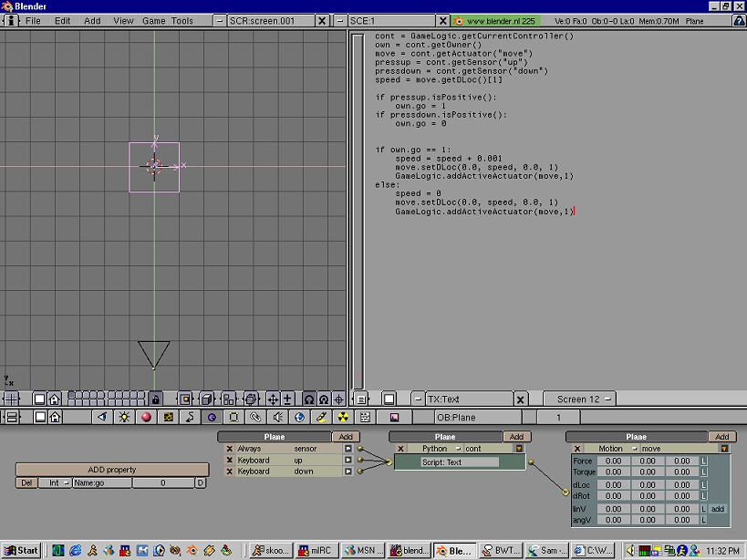Open the Python controller type dropdown
This screenshot has height=560, width=747.
(434, 449)
